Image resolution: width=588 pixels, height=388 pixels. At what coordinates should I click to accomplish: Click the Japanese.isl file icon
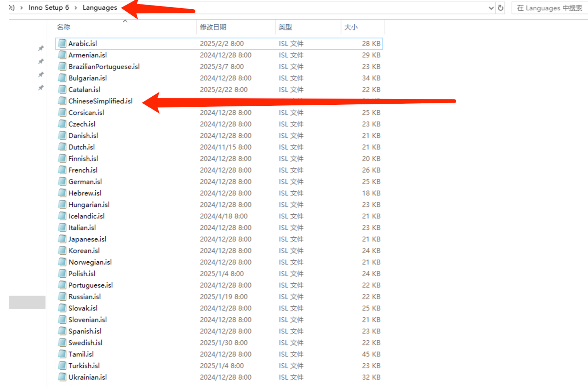click(x=62, y=239)
